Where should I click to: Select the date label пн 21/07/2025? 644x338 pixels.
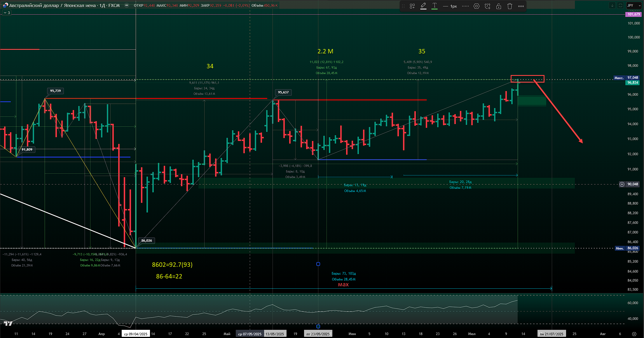coord(551,334)
